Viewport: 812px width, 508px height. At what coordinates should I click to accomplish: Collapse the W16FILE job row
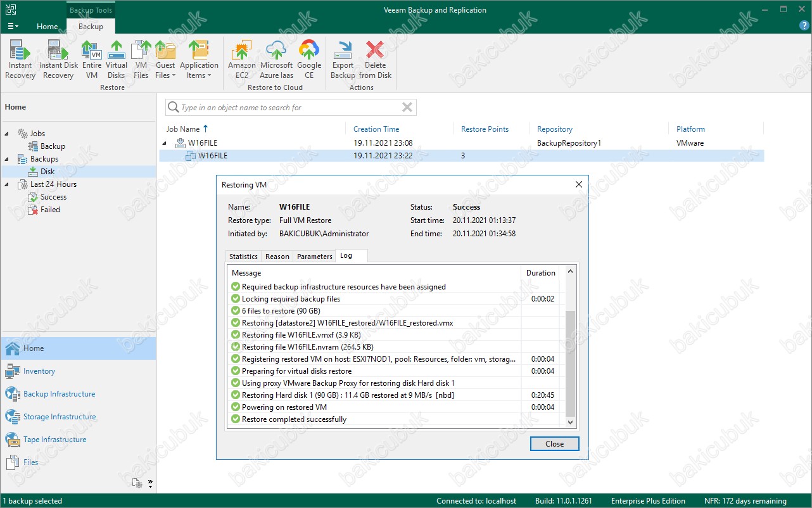tap(165, 143)
